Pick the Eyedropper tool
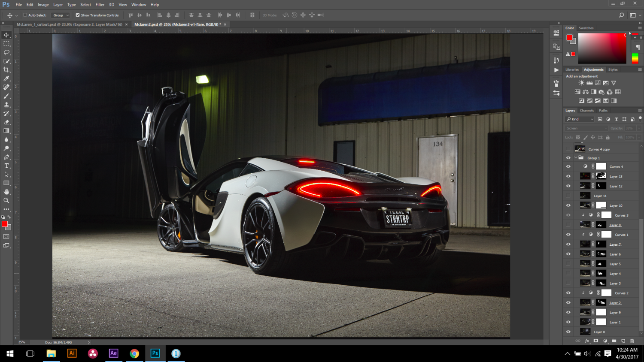The image size is (644, 362). (6, 78)
